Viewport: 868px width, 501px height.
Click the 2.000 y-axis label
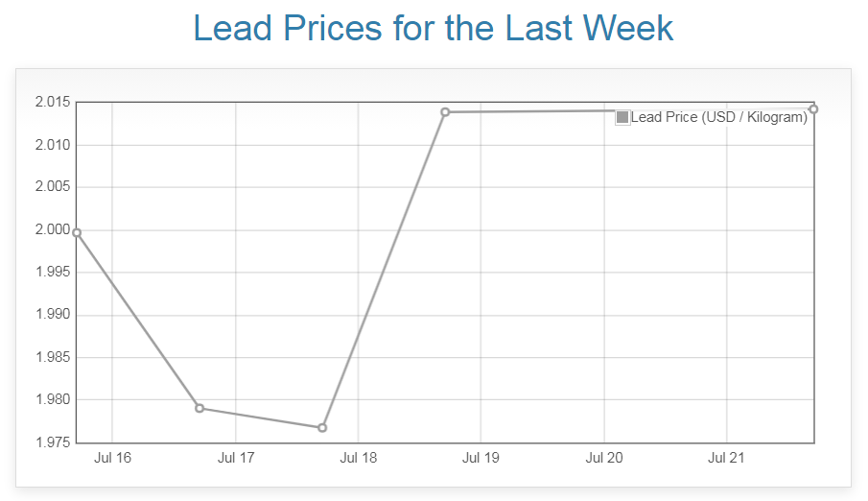pyautogui.click(x=53, y=230)
